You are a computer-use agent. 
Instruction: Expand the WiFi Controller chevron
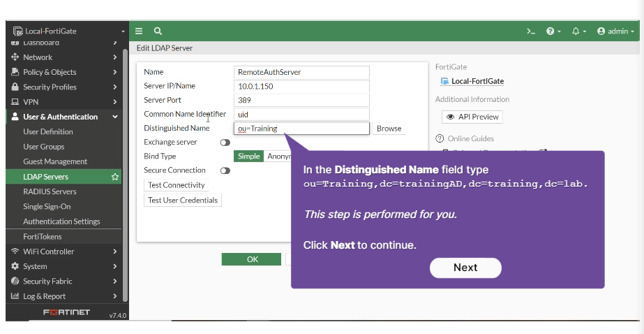tap(115, 252)
